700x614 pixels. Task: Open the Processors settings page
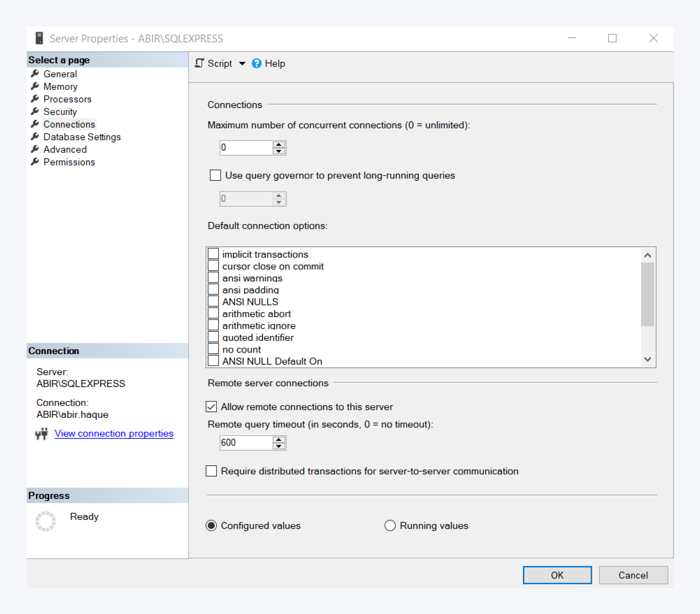[x=67, y=99]
